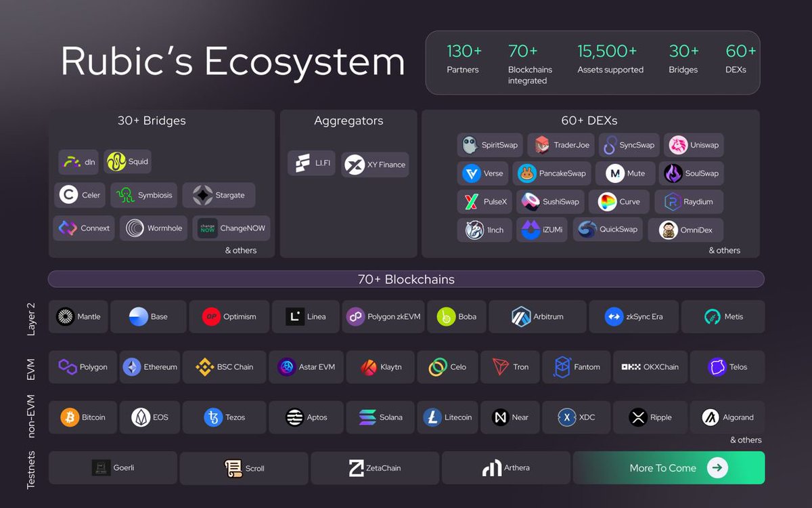Viewport: 812px width, 508px height.
Task: Open the Arthera testnet card
Action: coord(506,468)
